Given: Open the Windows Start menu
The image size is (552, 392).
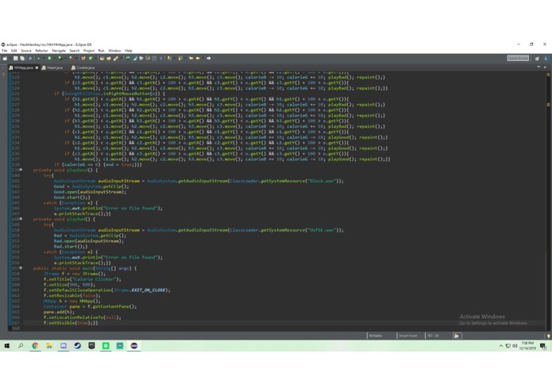Looking at the screenshot, I should click(x=6, y=346).
